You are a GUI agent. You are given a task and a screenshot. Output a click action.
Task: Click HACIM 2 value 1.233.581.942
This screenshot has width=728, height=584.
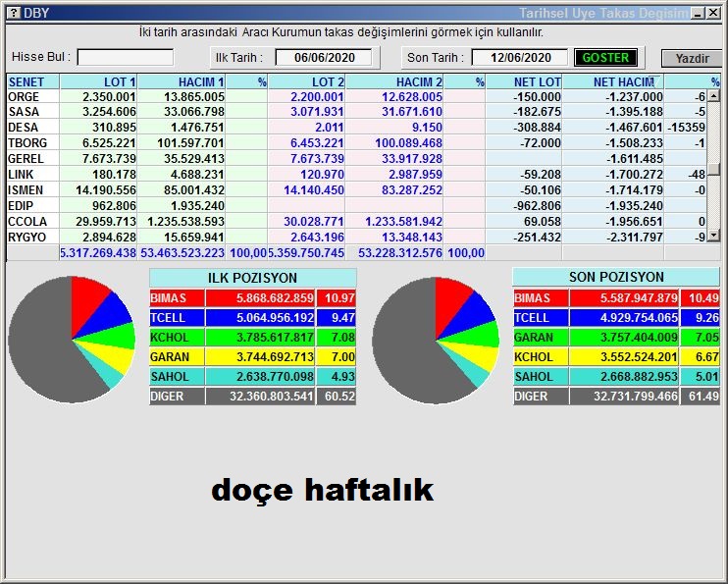[x=403, y=222]
